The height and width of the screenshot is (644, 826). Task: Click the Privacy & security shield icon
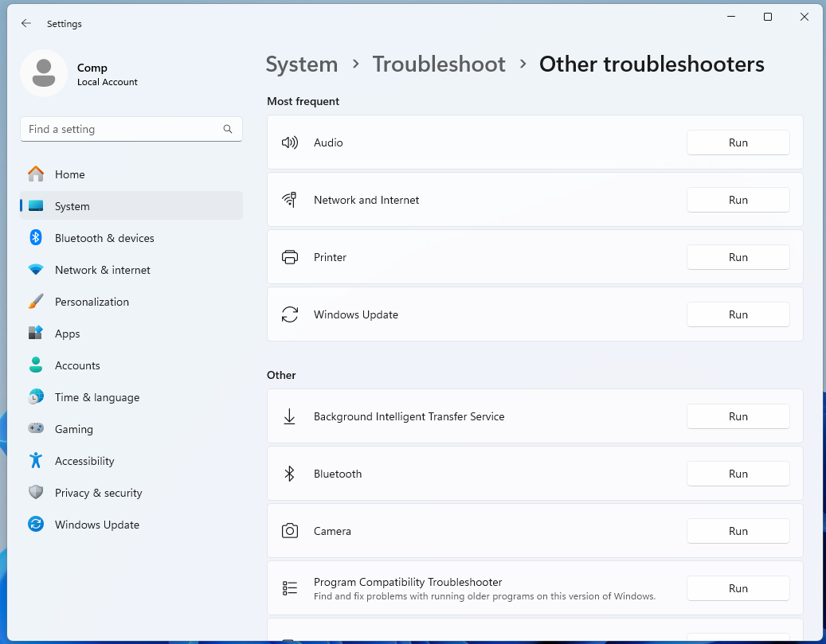point(36,492)
